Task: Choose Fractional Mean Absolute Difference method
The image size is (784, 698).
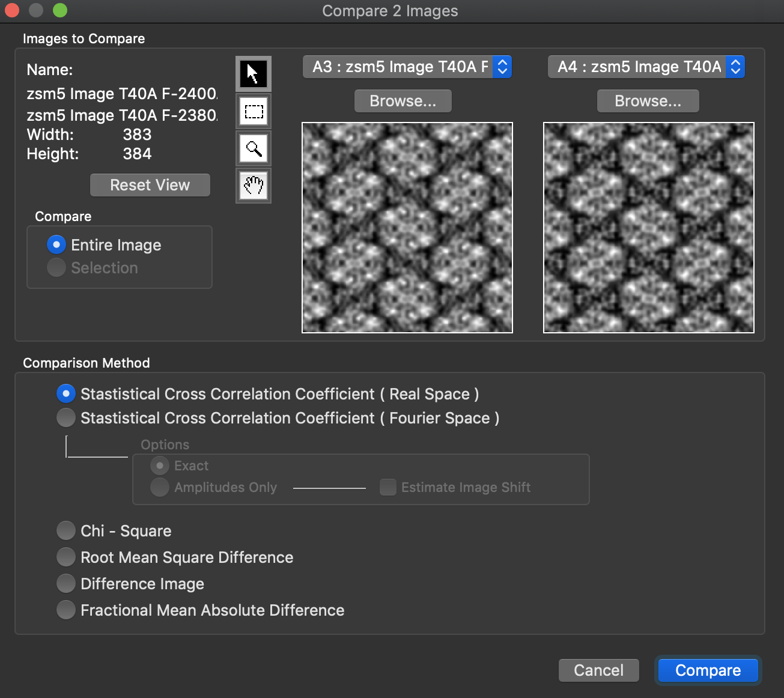Action: [66, 610]
